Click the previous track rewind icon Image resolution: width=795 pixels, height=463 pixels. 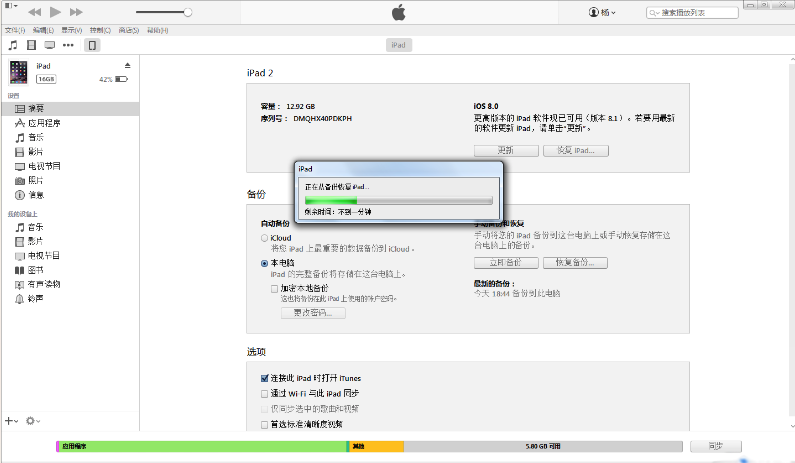point(34,12)
